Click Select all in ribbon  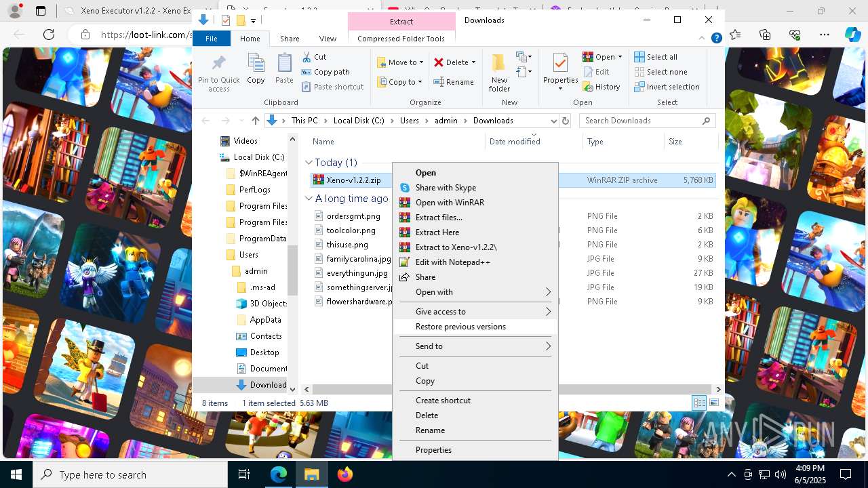tap(656, 57)
